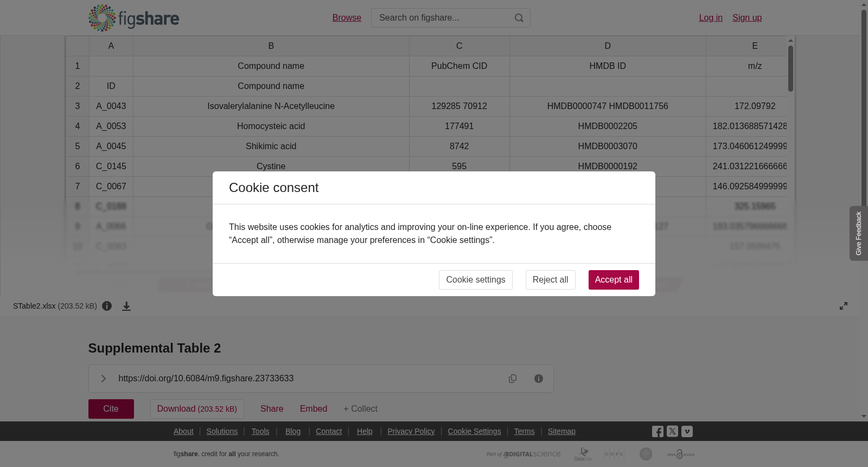Select column B header
The width and height of the screenshot is (868, 467).
pos(271,46)
